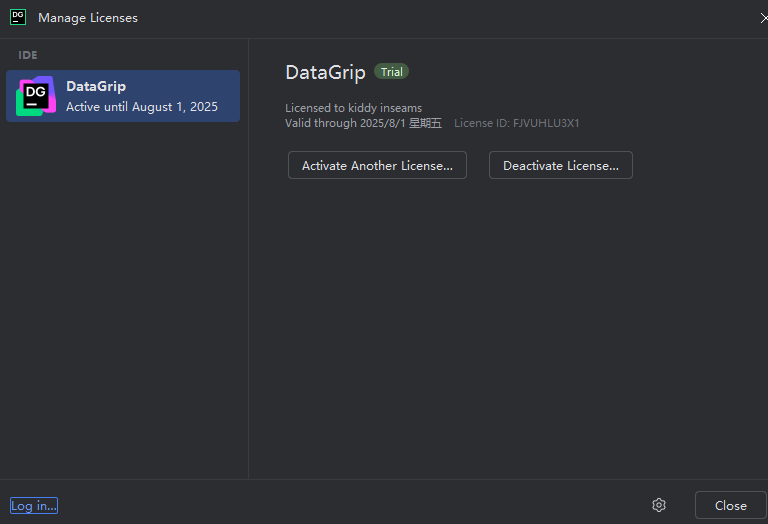The width and height of the screenshot is (768, 524).
Task: Click the divider between sidebar and details
Action: coord(248,300)
